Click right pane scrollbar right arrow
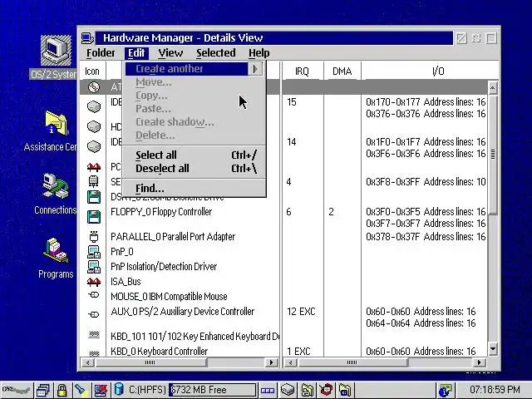This screenshot has height=399, width=532. pyautogui.click(x=479, y=362)
